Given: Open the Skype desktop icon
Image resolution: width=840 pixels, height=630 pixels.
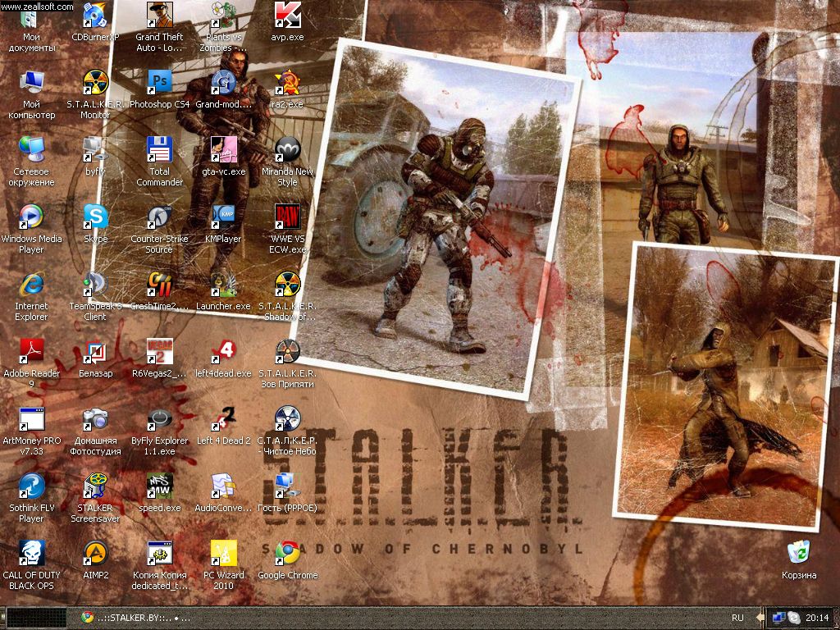Looking at the screenshot, I should coord(95,217).
